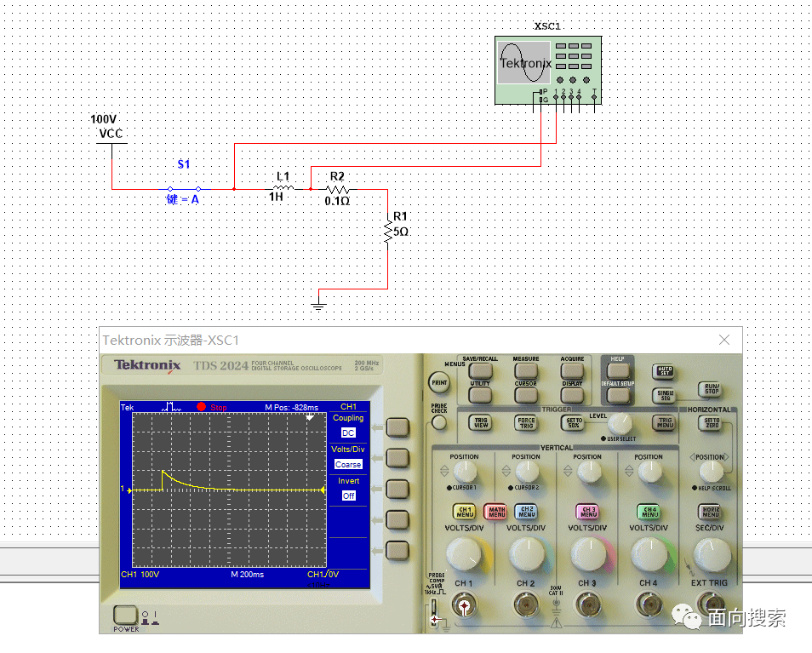This screenshot has height=653, width=812.
Task: Click the SEC/DIV knob
Action: tap(712, 554)
